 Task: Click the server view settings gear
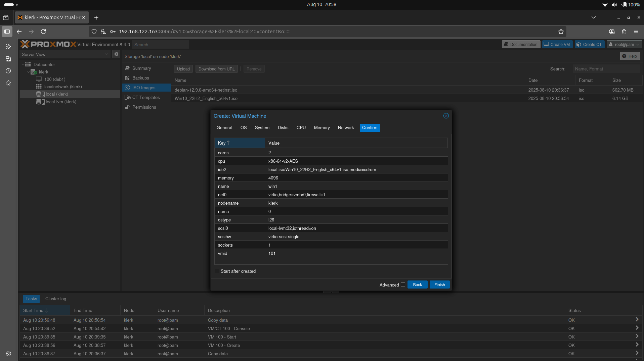tap(116, 54)
